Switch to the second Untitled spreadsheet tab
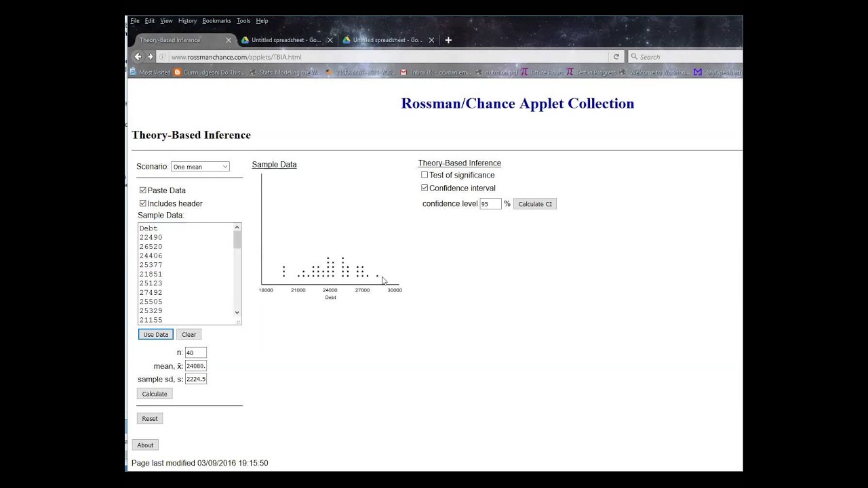This screenshot has width=868, height=488. pos(387,40)
